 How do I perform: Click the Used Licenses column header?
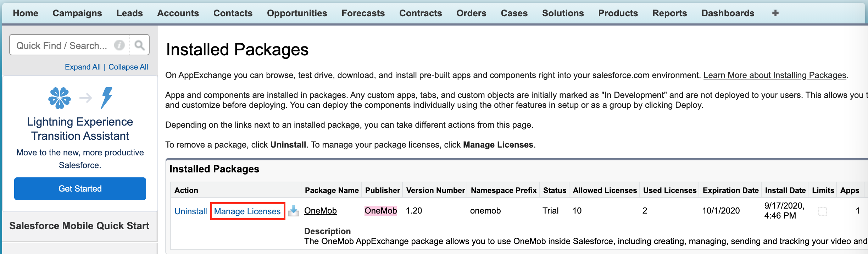[670, 190]
